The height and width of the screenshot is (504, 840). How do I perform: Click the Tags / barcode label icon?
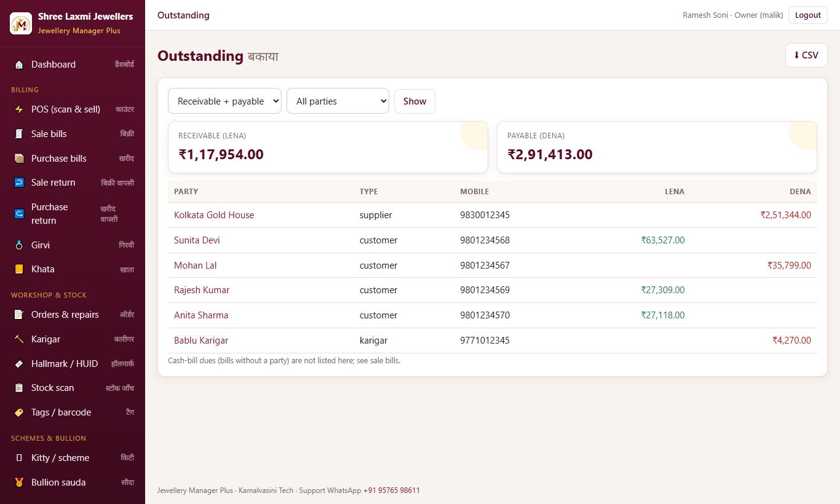click(19, 412)
